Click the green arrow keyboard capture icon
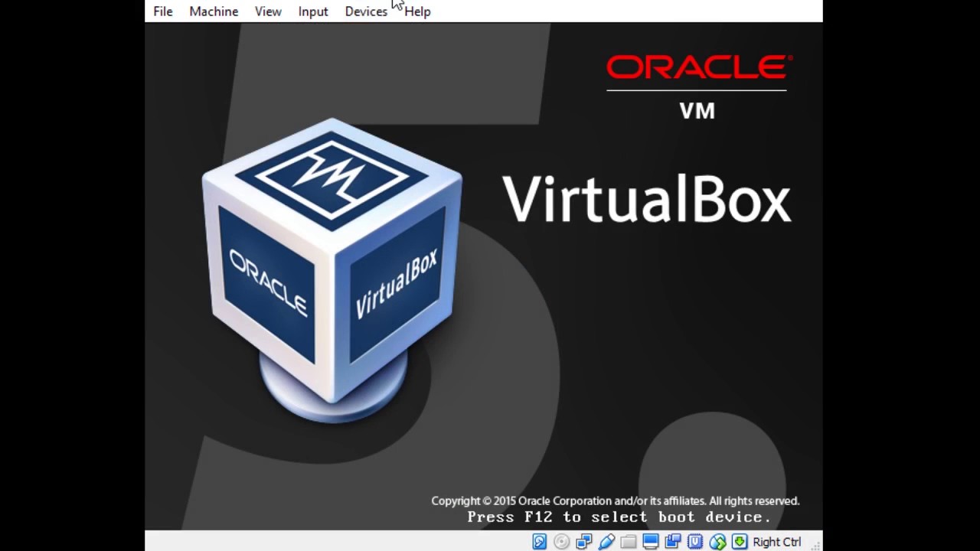This screenshot has width=980, height=551. (740, 542)
